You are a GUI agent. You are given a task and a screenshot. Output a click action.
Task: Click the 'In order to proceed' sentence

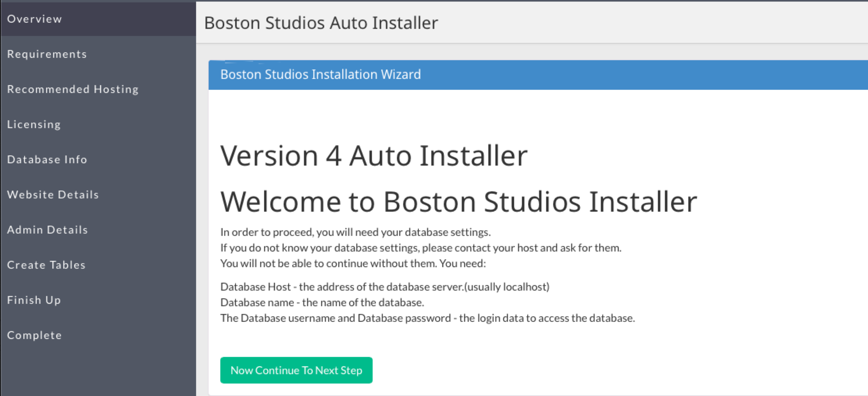tap(355, 232)
